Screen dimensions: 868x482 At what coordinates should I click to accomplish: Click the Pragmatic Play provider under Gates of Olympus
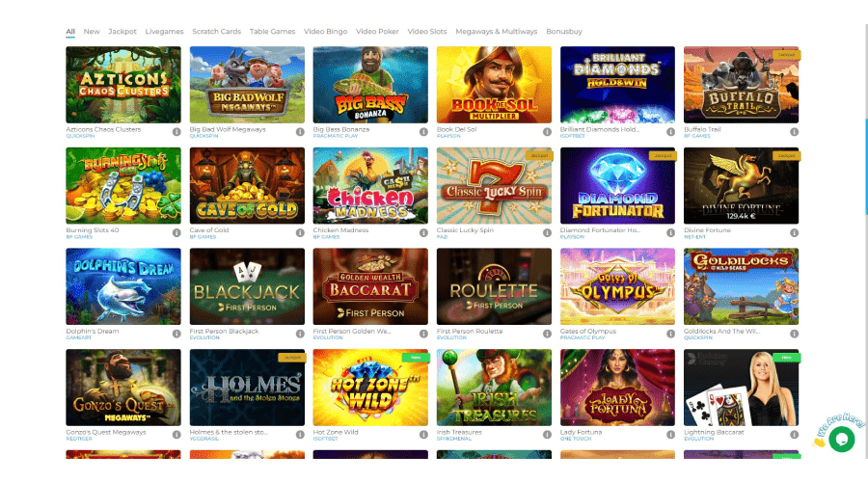click(x=583, y=337)
